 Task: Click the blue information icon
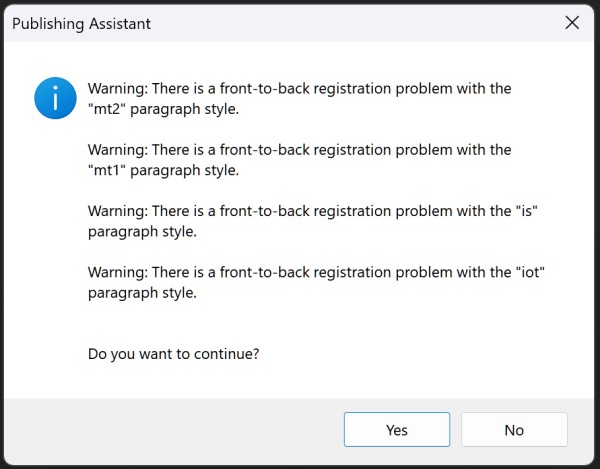point(55,98)
